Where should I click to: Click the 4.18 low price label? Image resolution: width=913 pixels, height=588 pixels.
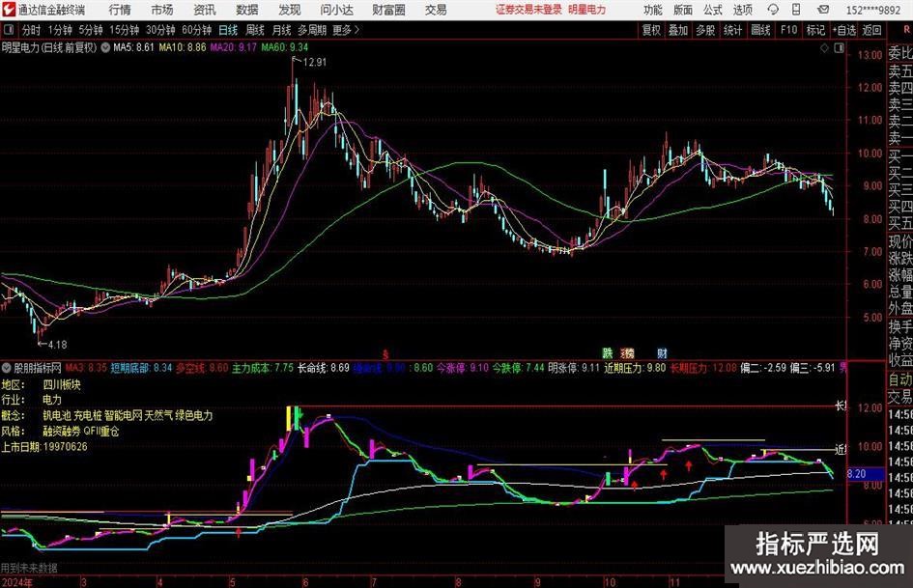(x=57, y=345)
